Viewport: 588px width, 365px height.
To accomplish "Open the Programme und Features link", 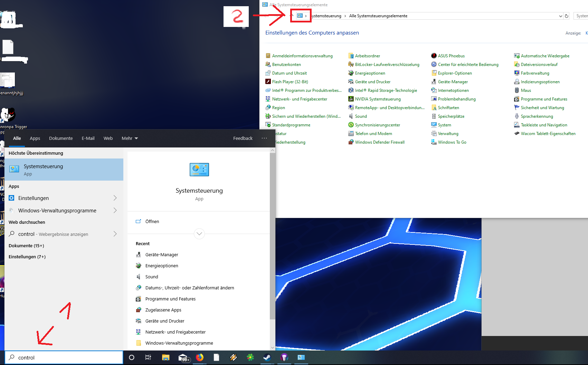I will coord(544,99).
